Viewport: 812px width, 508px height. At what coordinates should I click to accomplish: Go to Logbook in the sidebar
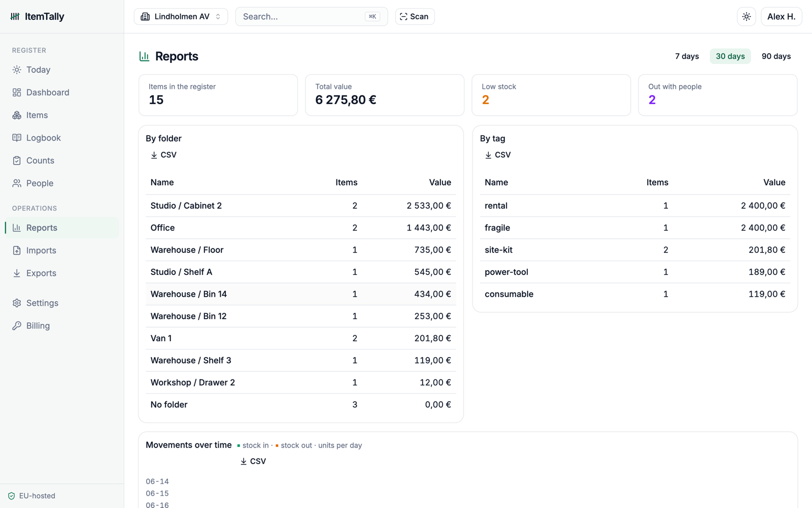coord(62,138)
